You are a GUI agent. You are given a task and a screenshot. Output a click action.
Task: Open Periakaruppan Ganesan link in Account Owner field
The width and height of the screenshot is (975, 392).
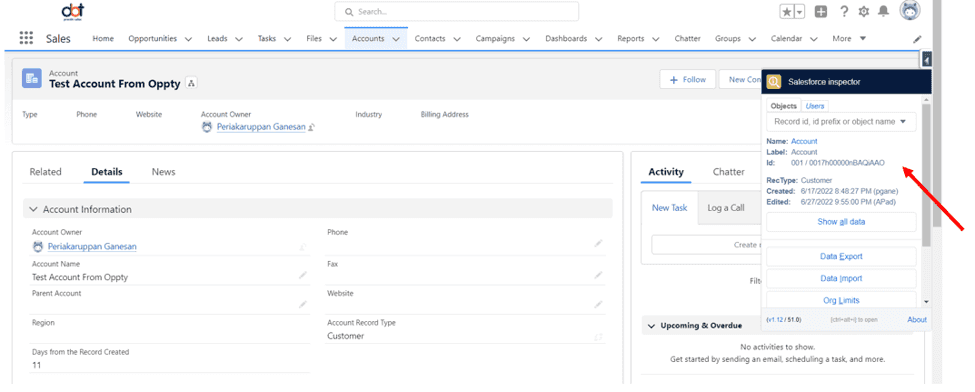[x=92, y=246]
